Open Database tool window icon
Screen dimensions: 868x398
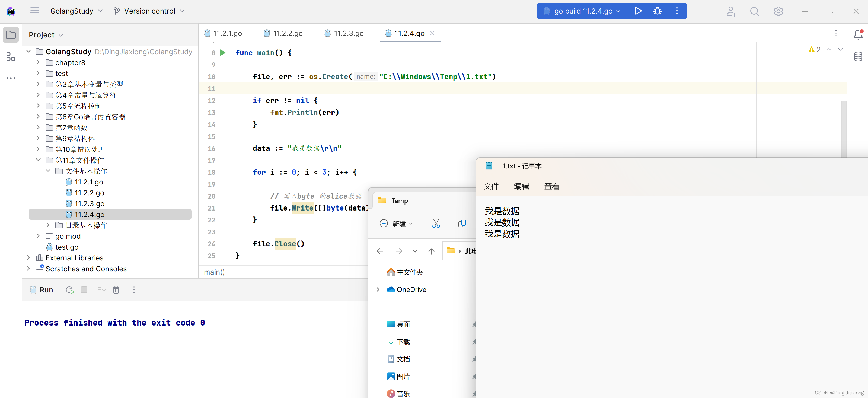(858, 56)
